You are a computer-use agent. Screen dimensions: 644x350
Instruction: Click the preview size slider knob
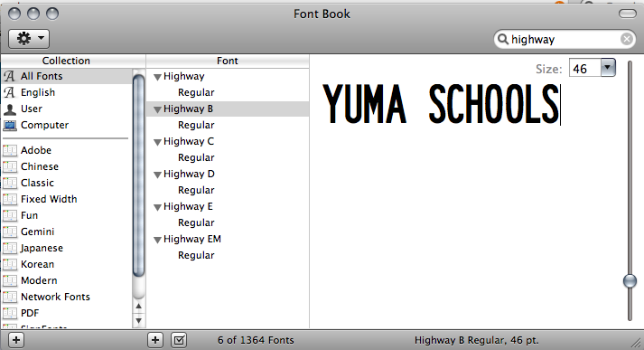coord(630,281)
